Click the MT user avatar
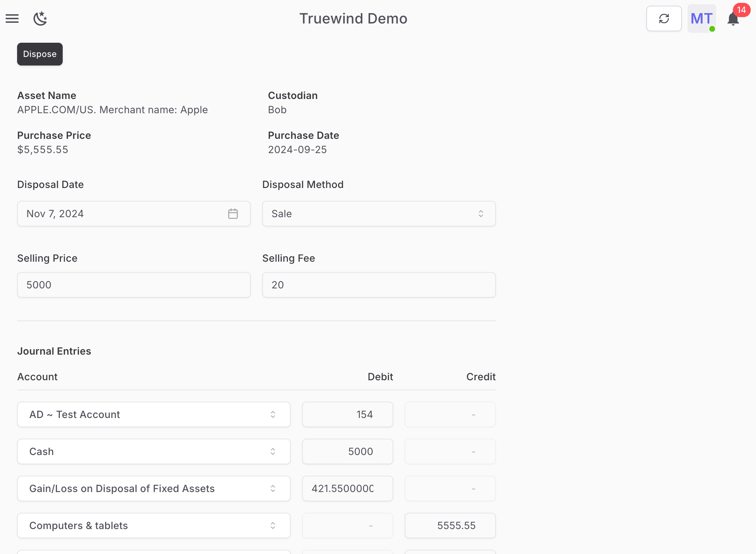Screen dimensions: 756x554 pyautogui.click(x=701, y=19)
